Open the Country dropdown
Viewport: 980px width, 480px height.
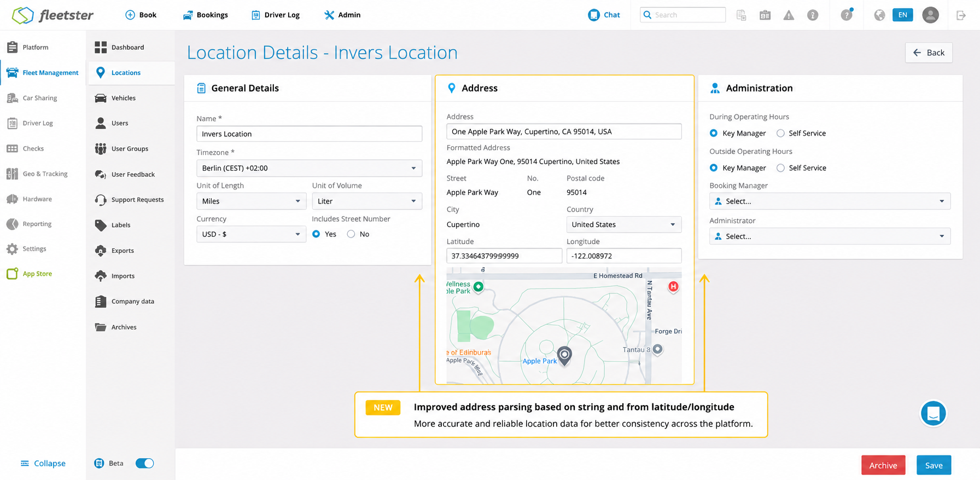[x=623, y=224]
